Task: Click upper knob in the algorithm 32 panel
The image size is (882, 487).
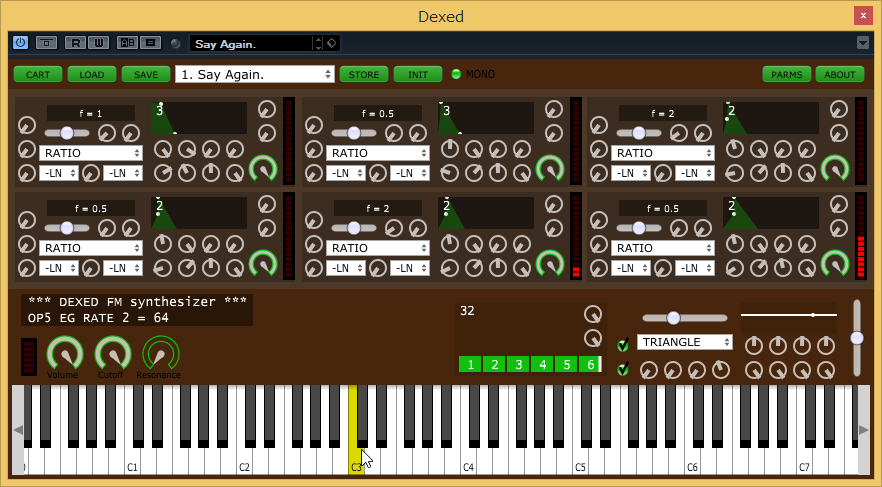Action: (x=592, y=314)
